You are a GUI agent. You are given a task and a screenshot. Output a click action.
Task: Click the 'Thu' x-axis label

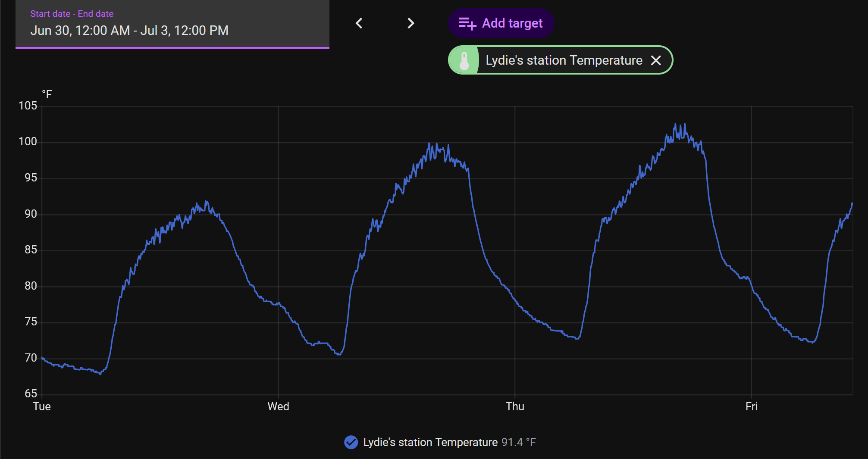tap(515, 406)
